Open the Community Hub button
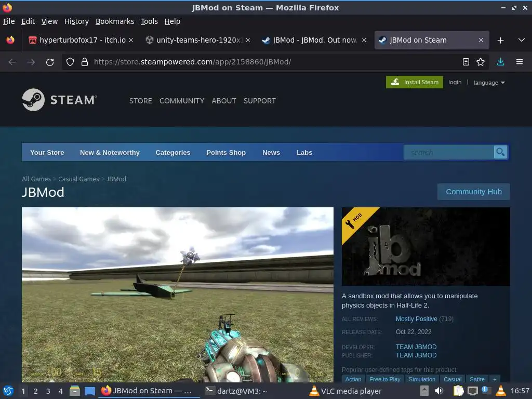This screenshot has height=399, width=532. click(474, 192)
